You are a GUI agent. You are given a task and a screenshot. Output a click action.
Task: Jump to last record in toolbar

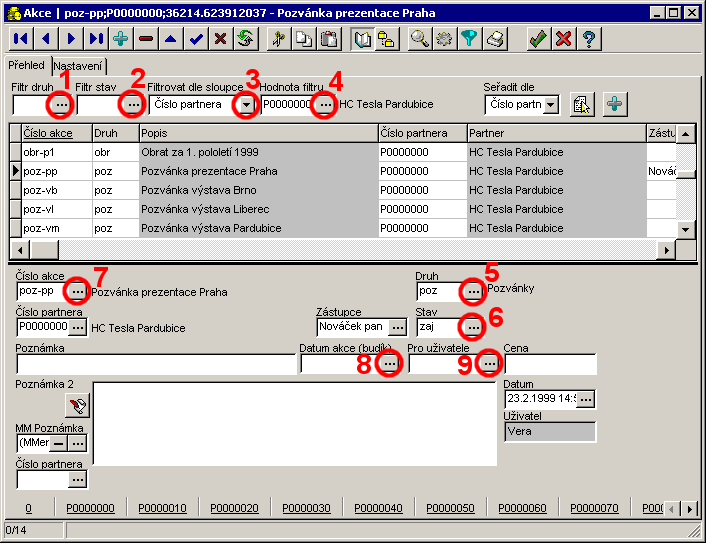click(95, 39)
